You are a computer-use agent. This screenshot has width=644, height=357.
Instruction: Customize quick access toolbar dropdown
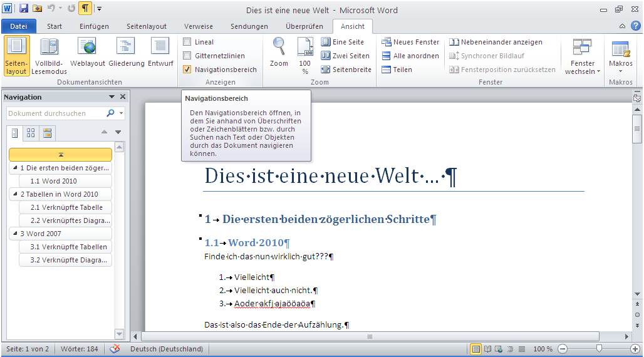[x=100, y=9]
